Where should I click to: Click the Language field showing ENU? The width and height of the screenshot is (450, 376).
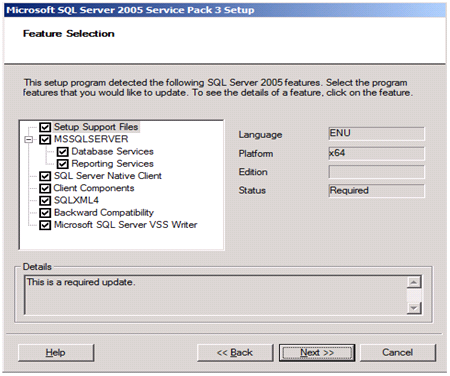[x=377, y=134]
